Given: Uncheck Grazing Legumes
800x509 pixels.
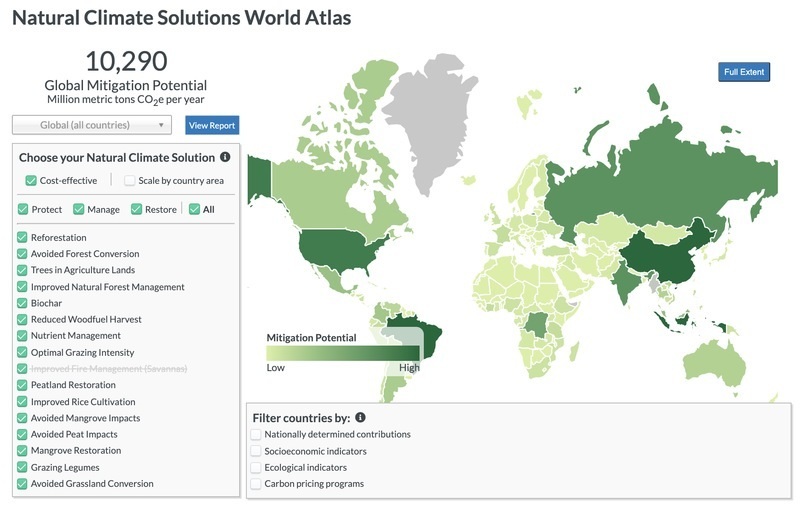Looking at the screenshot, I should [22, 467].
